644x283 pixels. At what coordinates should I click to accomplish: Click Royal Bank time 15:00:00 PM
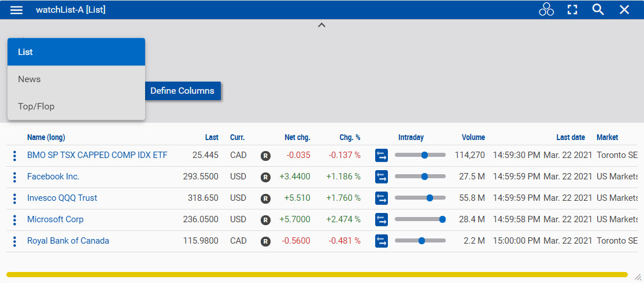pos(517,241)
